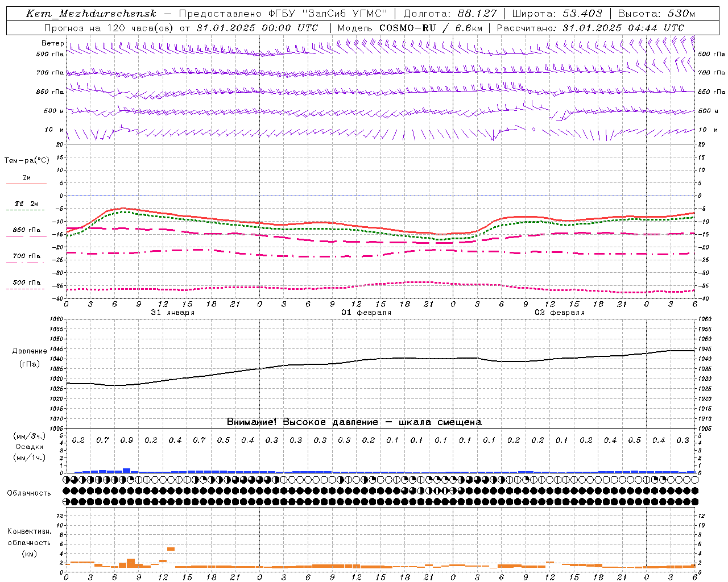Image resolution: width=728 pixels, height=582 pixels.
Task: Select the 'Облачность' cloud cover row label
Action: pyautogui.click(x=29, y=493)
